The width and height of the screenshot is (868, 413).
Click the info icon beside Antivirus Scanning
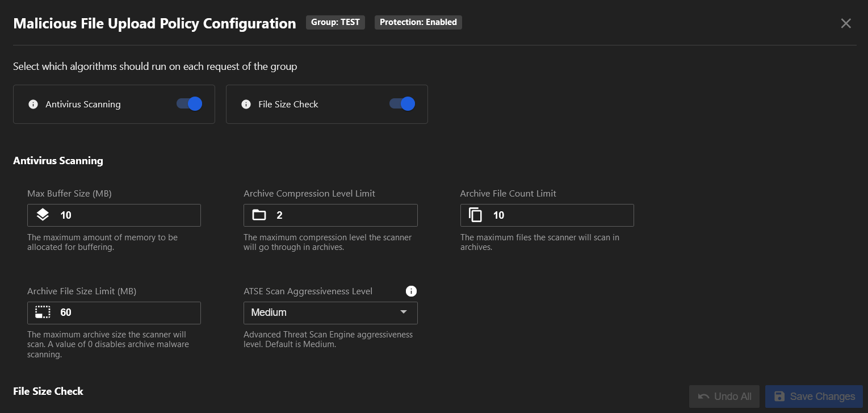[33, 105]
